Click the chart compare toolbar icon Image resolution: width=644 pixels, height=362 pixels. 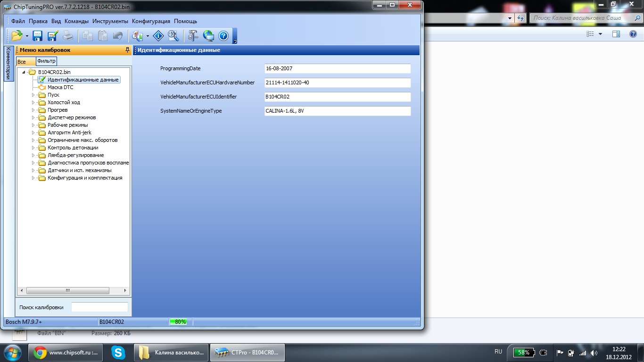(x=138, y=35)
